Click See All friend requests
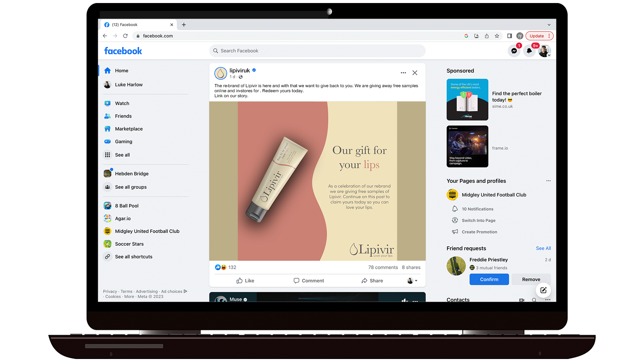The image size is (644, 362). 543,248
